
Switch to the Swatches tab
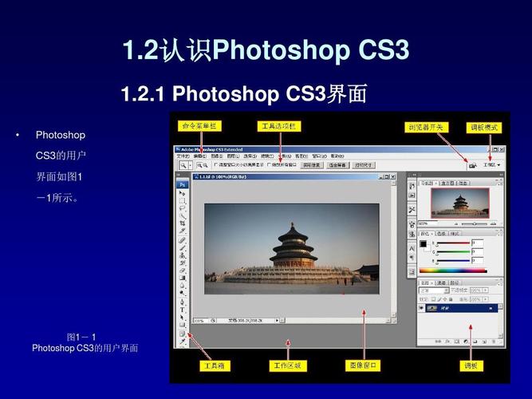tap(441, 234)
